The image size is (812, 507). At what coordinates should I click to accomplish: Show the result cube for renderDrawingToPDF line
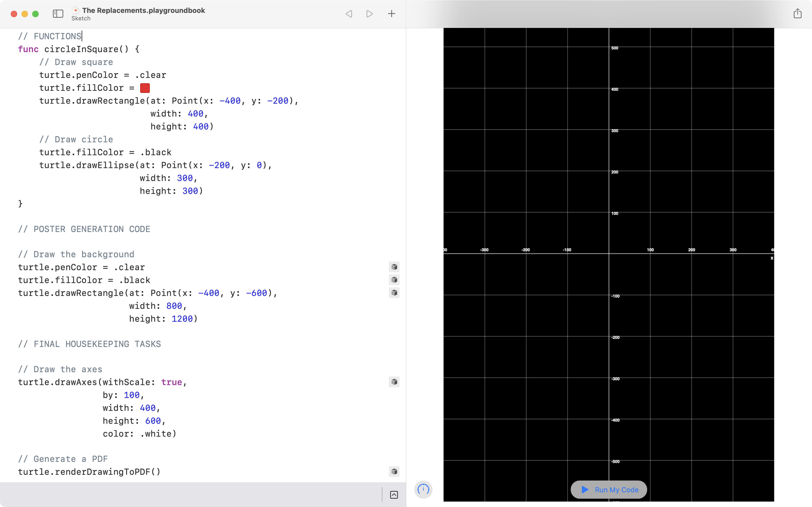coord(394,472)
